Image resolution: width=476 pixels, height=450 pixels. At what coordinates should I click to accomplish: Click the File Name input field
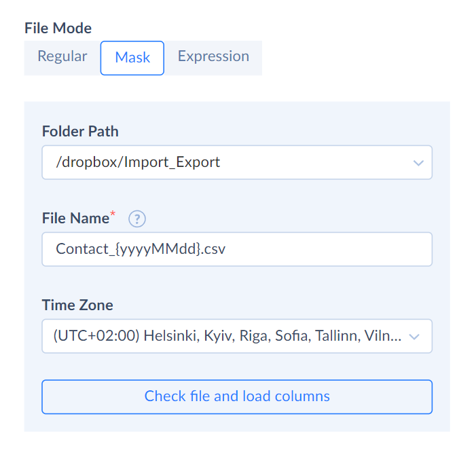coord(237,249)
